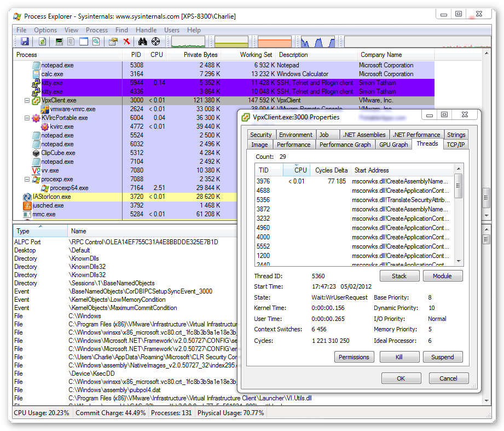Click the Permissions button
The width and height of the screenshot is (504, 431).
coord(354,357)
